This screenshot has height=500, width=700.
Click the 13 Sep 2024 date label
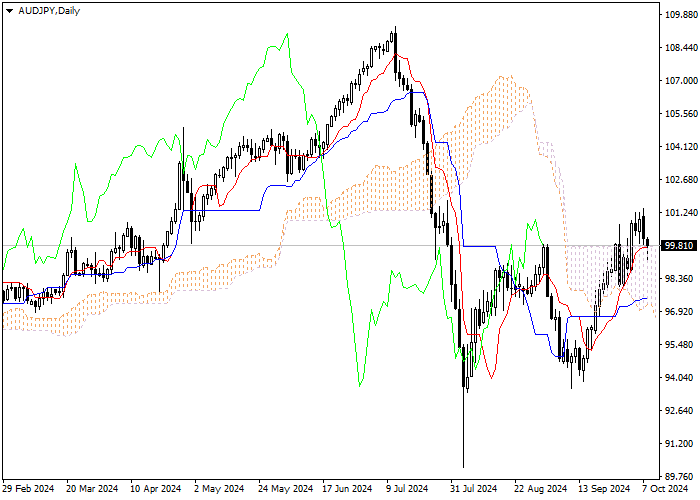[x=604, y=489]
